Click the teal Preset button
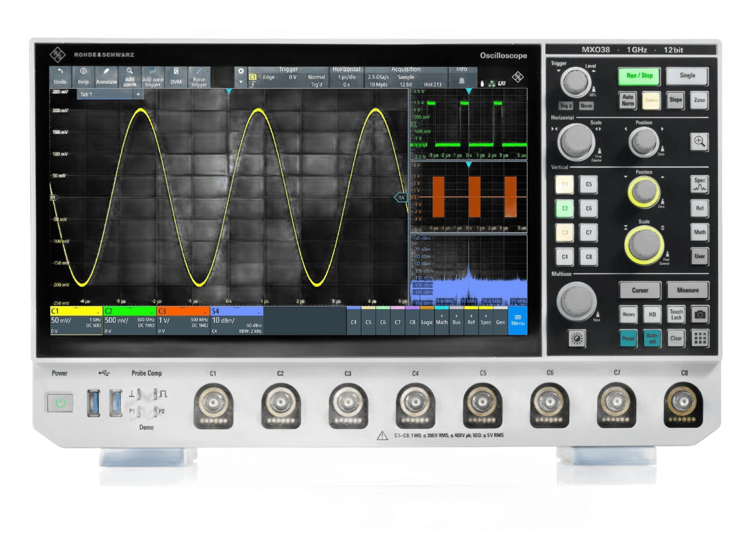 tap(628, 338)
